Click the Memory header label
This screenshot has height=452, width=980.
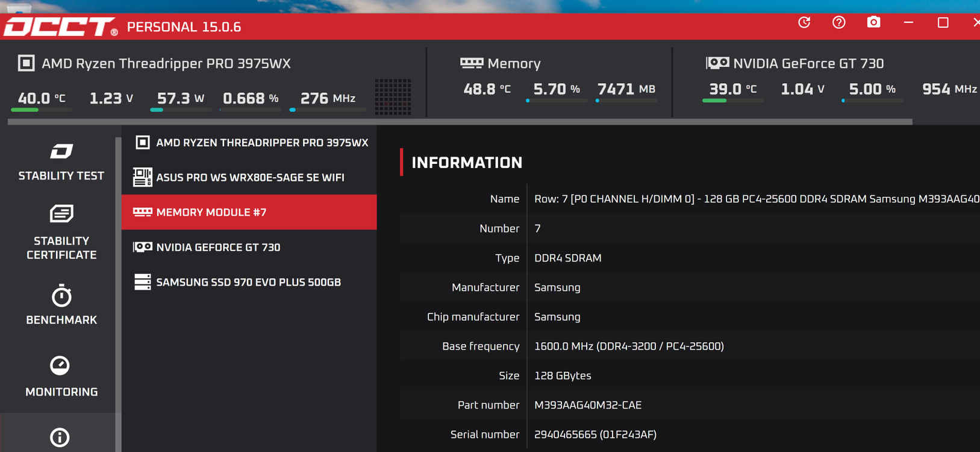coord(513,63)
